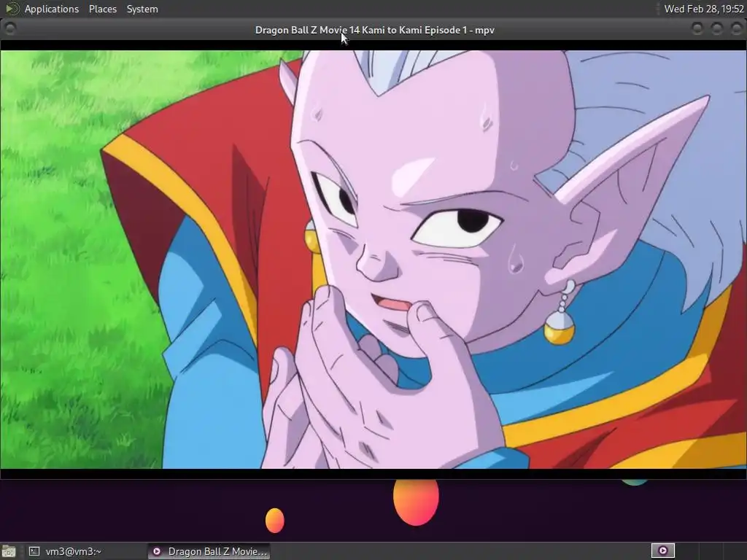The width and height of the screenshot is (747, 560).
Task: Click the mpv play icon in taskbar entry
Action: [x=157, y=551]
